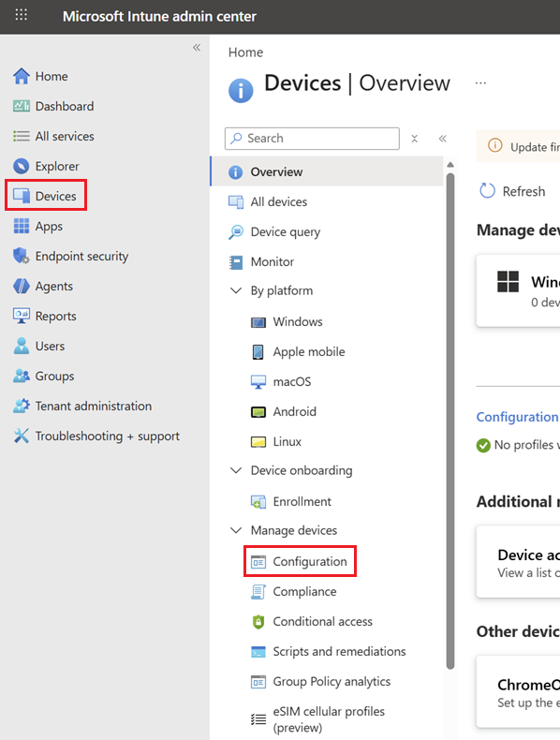Click the Scripts and remediations icon
Viewport: 560px width, 740px height.
(x=258, y=652)
